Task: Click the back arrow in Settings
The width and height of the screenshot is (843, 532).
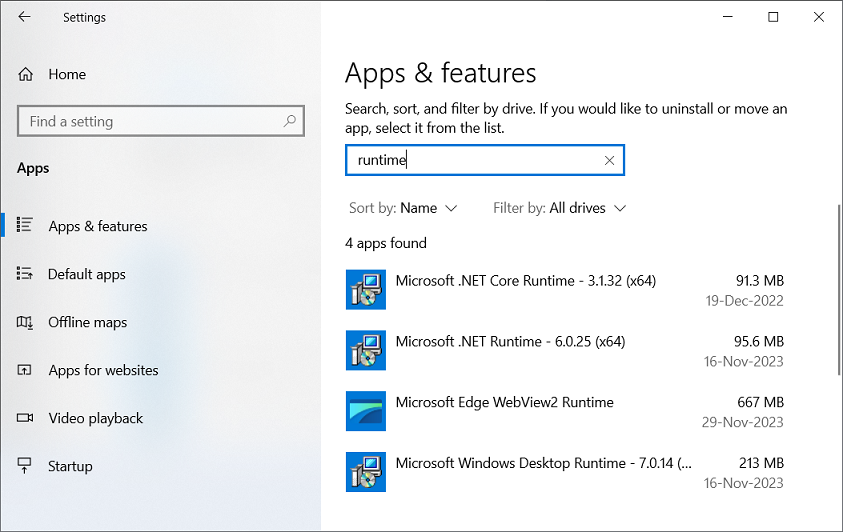Action: click(x=24, y=17)
